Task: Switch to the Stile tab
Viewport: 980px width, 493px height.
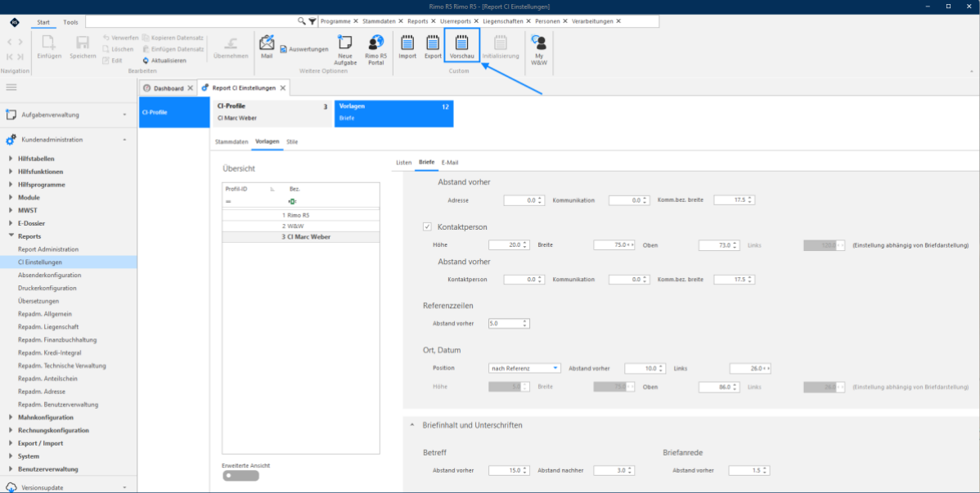Action: 292,141
